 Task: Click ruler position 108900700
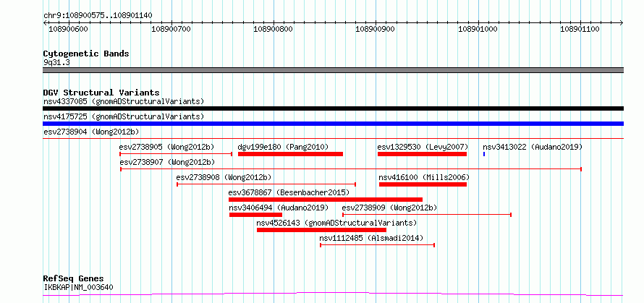tap(171, 29)
